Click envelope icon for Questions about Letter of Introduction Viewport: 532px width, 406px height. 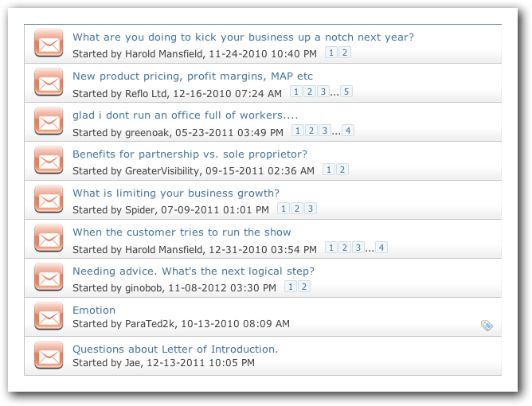(x=49, y=355)
